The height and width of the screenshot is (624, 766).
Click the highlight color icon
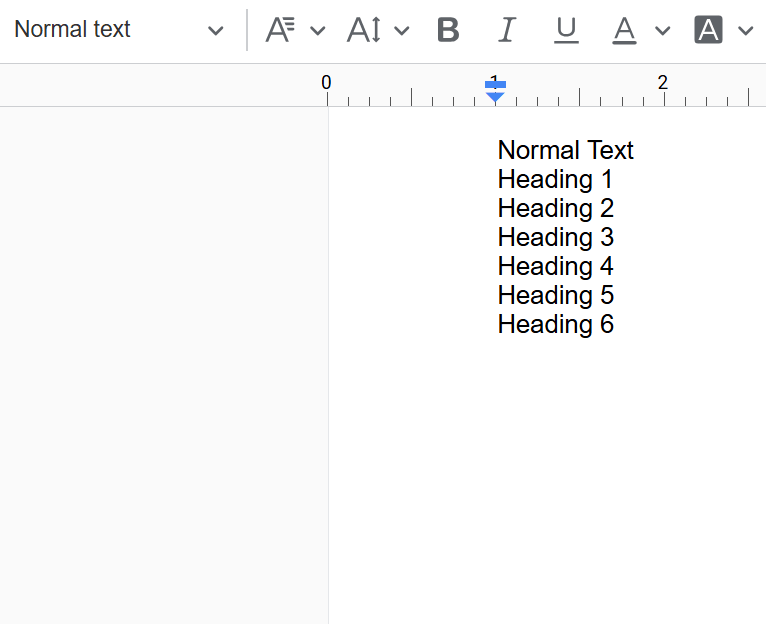coord(708,30)
